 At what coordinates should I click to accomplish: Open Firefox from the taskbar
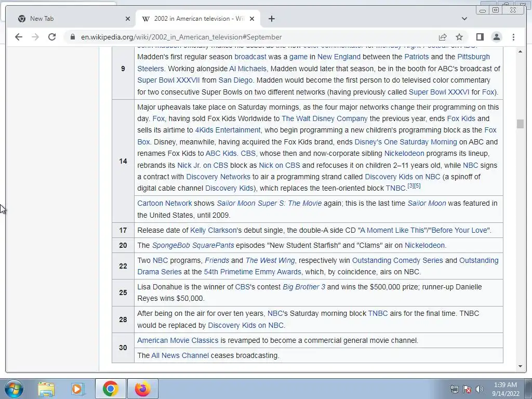tap(142, 389)
